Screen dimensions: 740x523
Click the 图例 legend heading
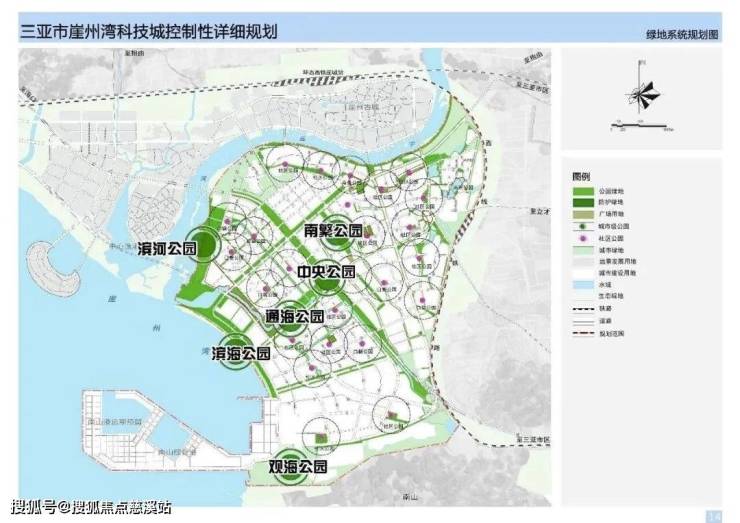[x=581, y=177]
